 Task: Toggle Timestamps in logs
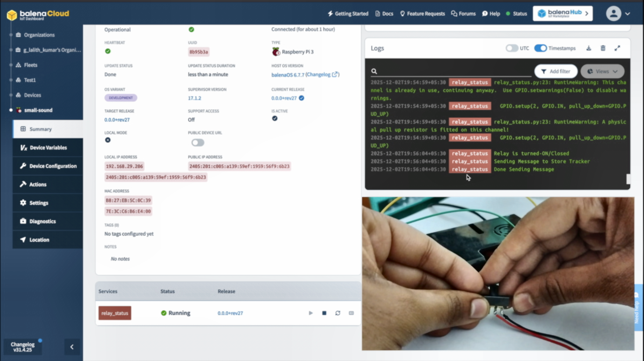click(x=540, y=48)
